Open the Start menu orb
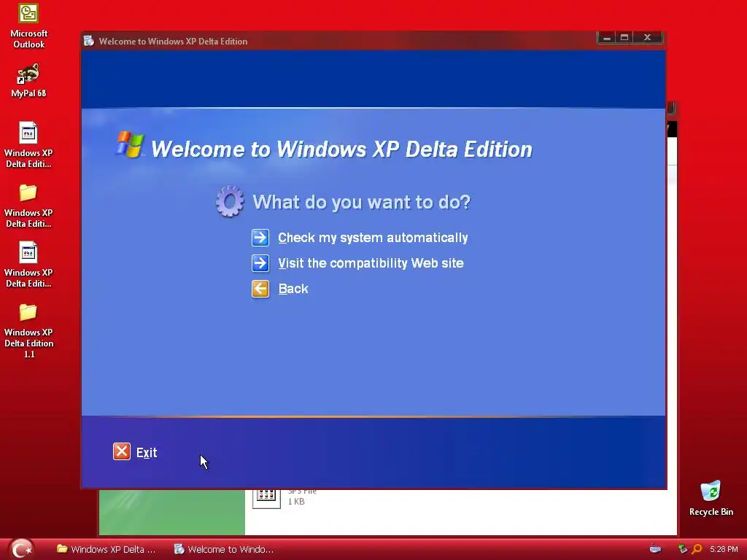Viewport: 747px width, 560px height. [21, 548]
